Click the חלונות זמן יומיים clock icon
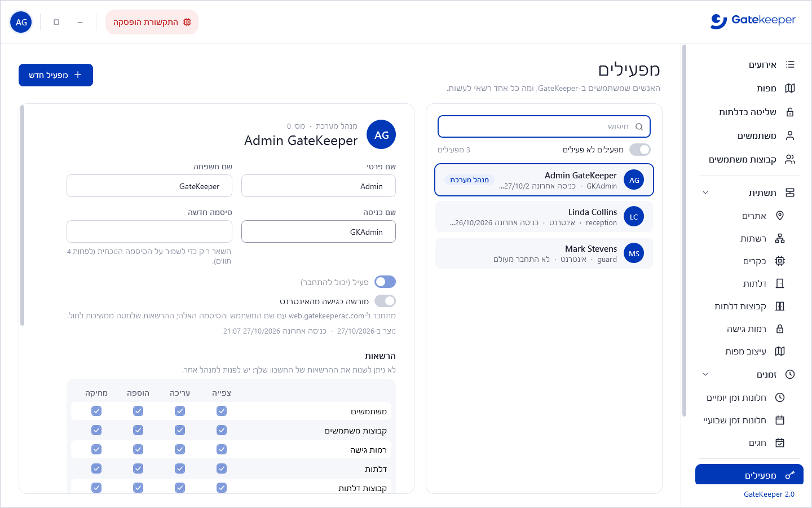 (x=780, y=397)
